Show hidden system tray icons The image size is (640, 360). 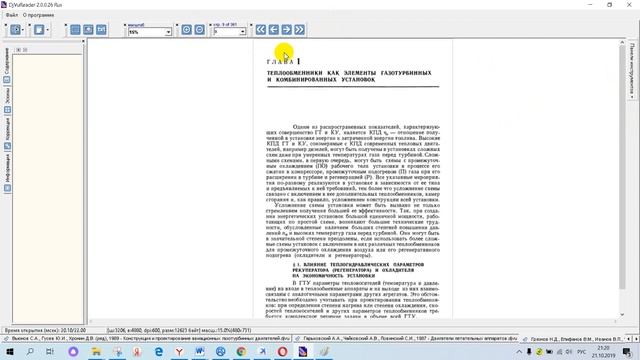tap(519, 351)
